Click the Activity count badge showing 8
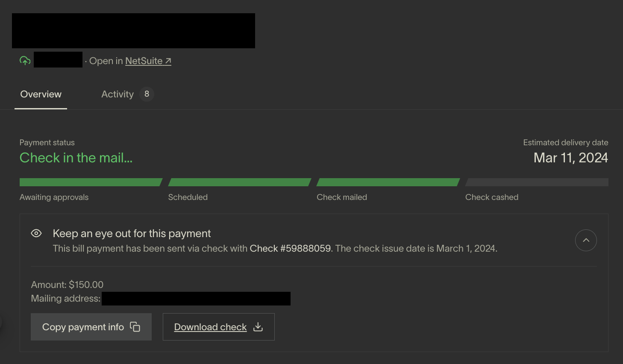The image size is (623, 364). point(147,94)
